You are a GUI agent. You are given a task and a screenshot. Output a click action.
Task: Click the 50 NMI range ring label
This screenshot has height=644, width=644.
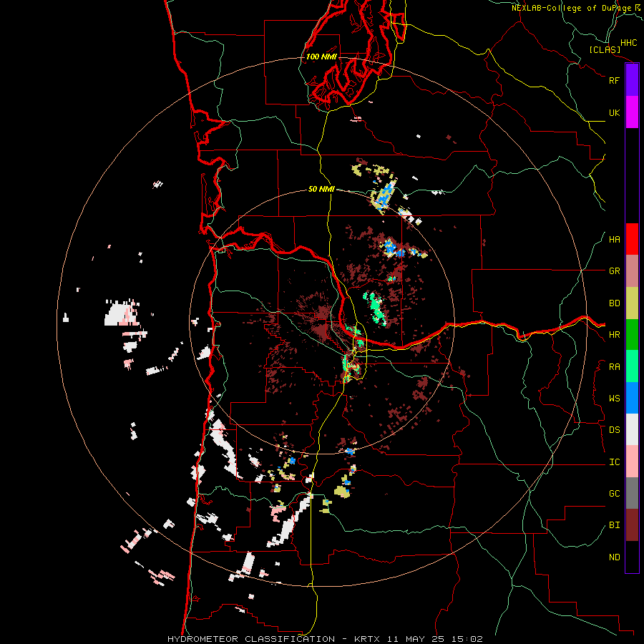point(321,189)
